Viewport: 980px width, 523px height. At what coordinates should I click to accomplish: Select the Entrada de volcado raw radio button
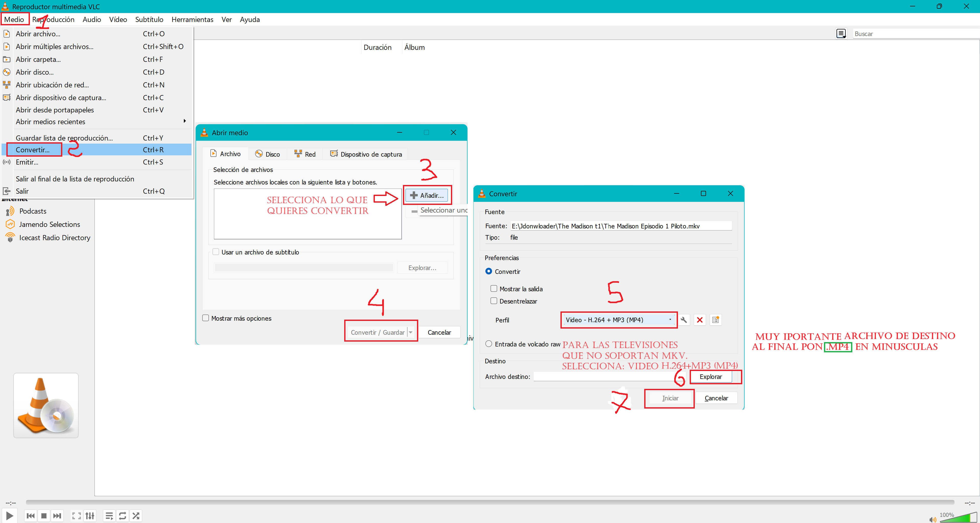click(x=488, y=344)
